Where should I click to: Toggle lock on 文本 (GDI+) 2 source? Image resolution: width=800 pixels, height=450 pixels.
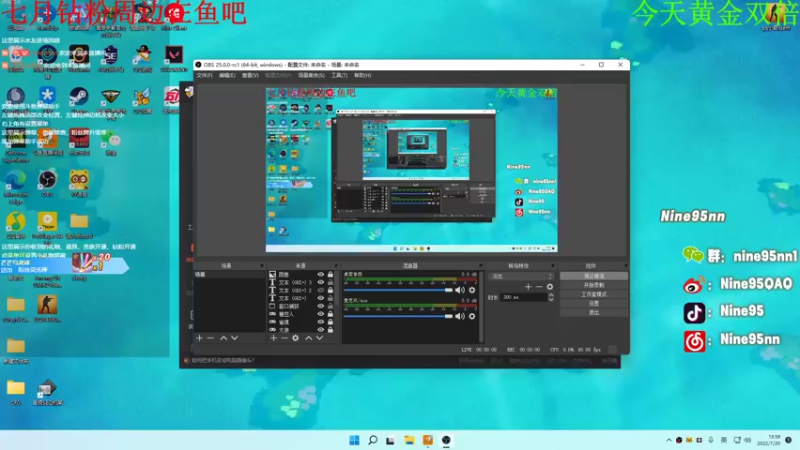330,290
